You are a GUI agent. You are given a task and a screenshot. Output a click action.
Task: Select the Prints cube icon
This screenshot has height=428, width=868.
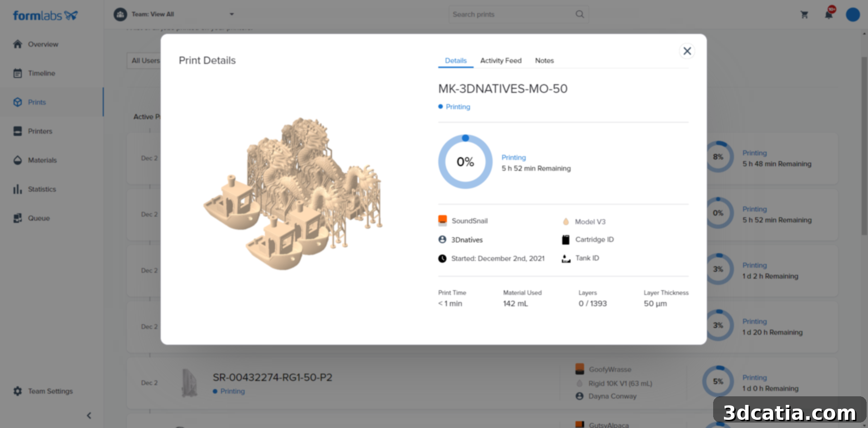tap(18, 102)
